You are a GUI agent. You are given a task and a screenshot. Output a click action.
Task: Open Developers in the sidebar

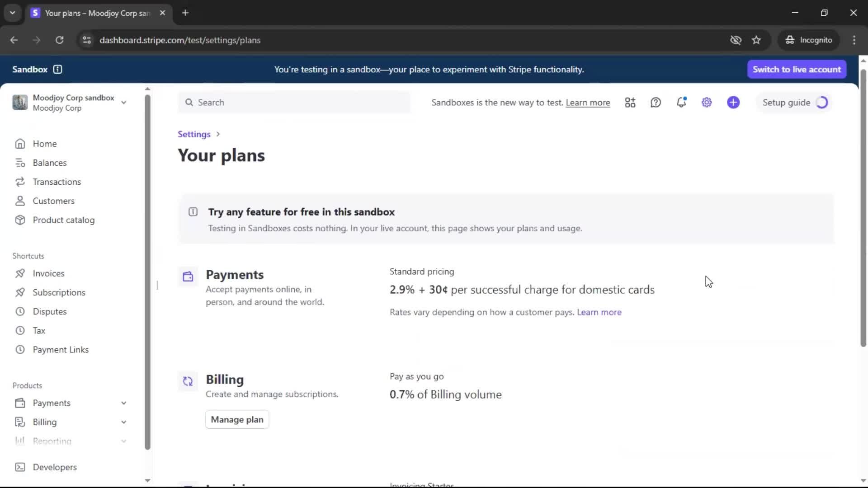click(x=54, y=467)
